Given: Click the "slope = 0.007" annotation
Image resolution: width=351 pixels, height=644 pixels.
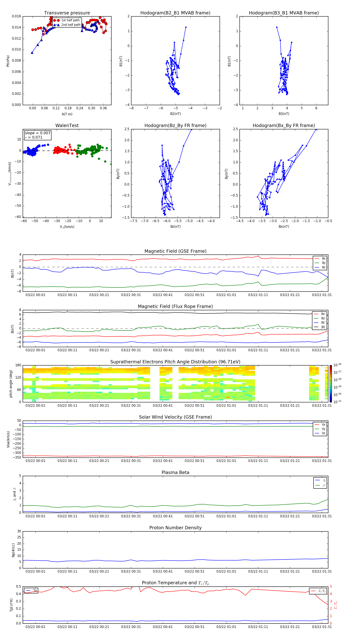Looking at the screenshot, I should click(x=37, y=133).
